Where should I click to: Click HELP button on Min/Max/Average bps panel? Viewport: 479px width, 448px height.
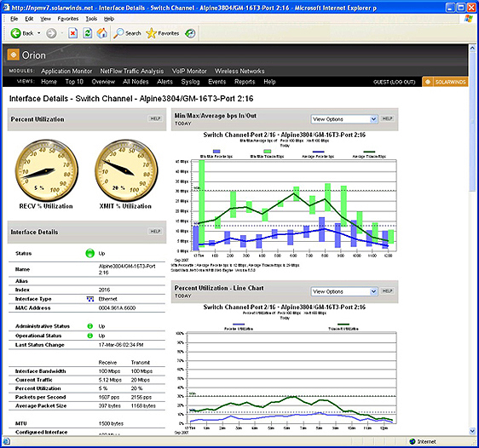387,118
